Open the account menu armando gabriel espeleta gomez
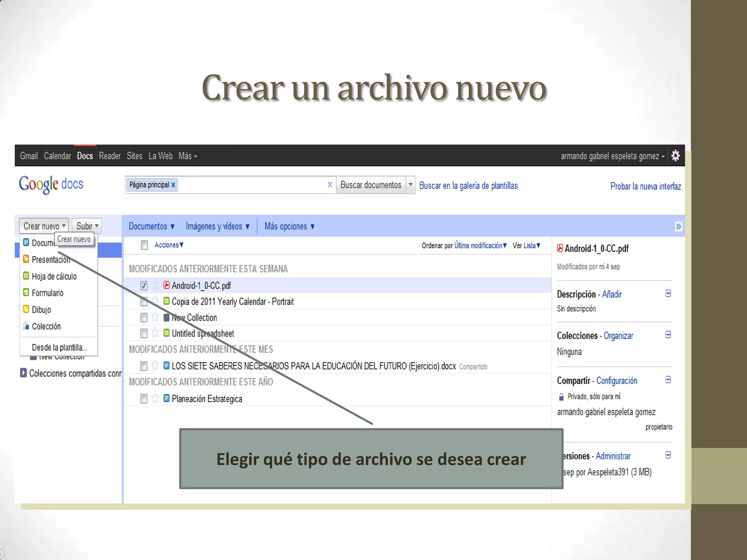The height and width of the screenshot is (560, 747). (612, 156)
